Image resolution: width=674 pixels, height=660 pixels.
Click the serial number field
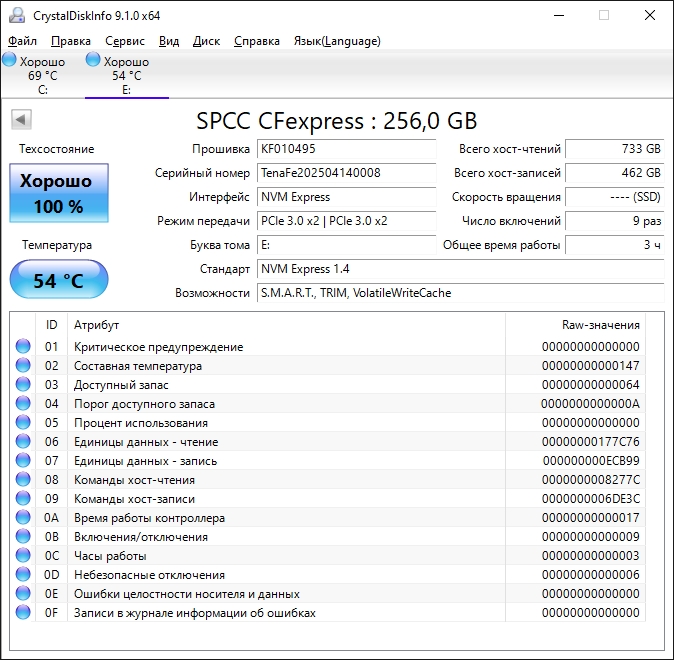click(346, 173)
